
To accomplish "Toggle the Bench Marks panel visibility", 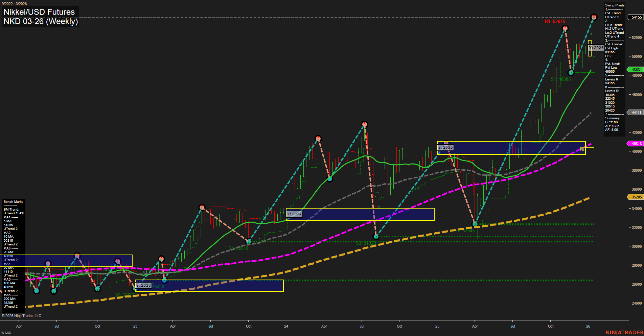I will coord(13,201).
